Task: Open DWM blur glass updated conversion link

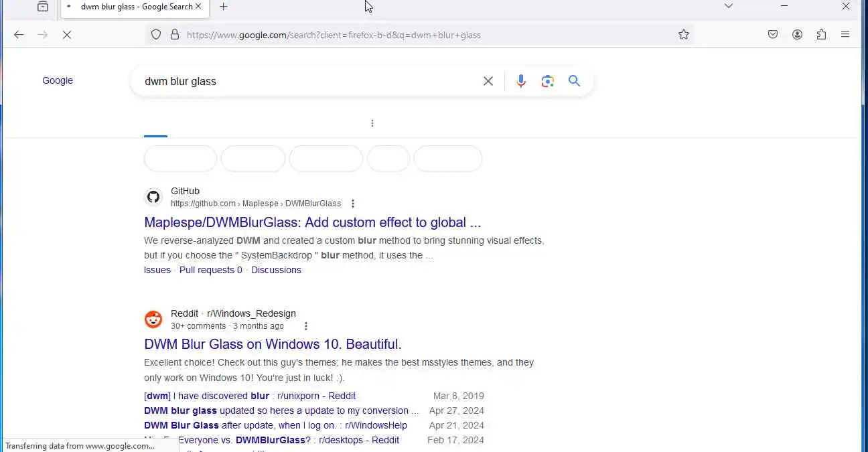Action: (281, 410)
